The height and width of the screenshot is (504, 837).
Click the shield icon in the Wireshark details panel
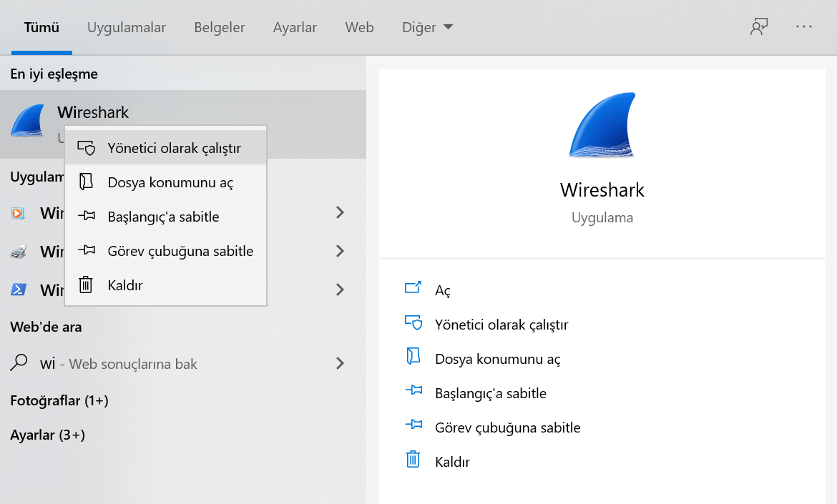click(x=413, y=322)
